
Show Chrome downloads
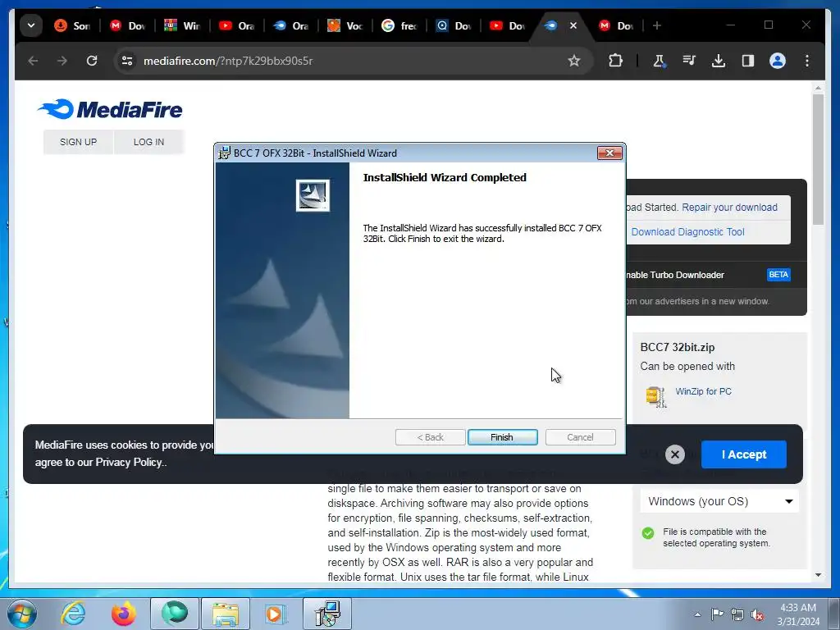pos(719,61)
